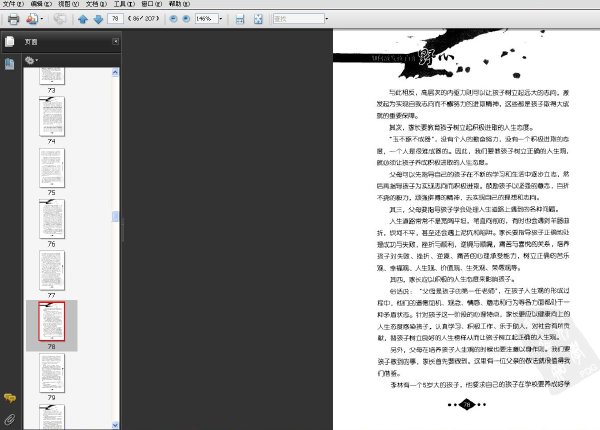The image size is (600, 430).
Task: Click the collaborate icon beside the printer
Action: [32, 19]
